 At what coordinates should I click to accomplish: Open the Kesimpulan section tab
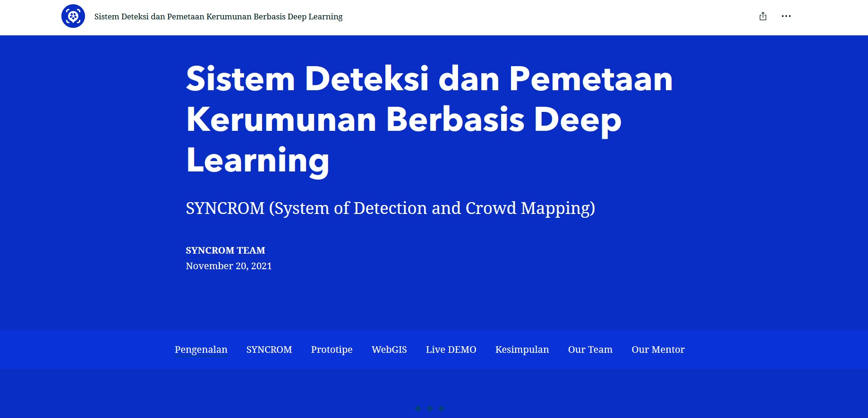[522, 350]
